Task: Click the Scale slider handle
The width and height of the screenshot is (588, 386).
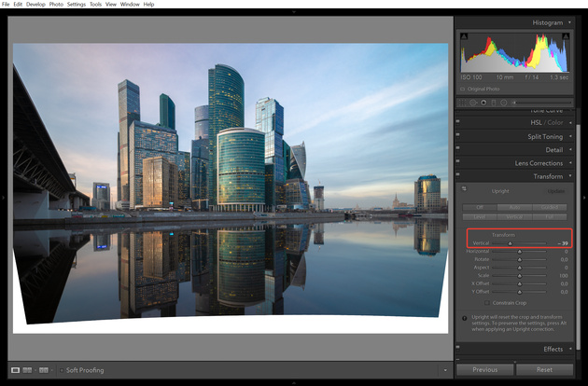Action: click(519, 276)
